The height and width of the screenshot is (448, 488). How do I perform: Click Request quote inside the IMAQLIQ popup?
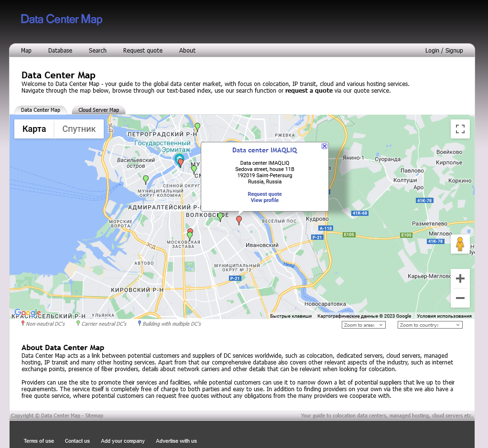point(265,194)
